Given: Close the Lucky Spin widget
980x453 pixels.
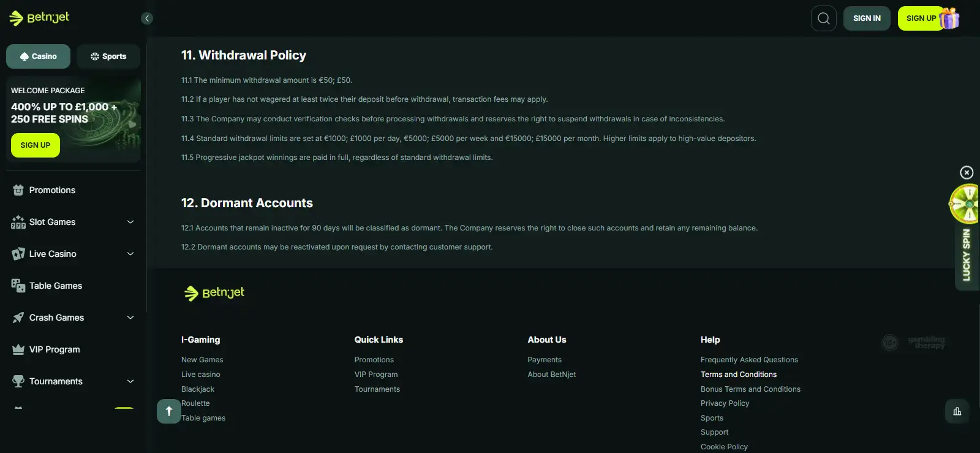Looking at the screenshot, I should coord(967,173).
